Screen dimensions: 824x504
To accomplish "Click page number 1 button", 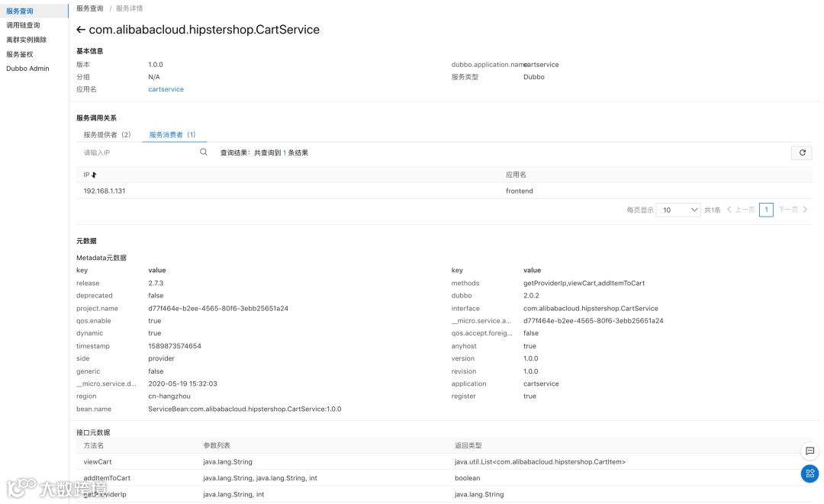I will pyautogui.click(x=766, y=210).
